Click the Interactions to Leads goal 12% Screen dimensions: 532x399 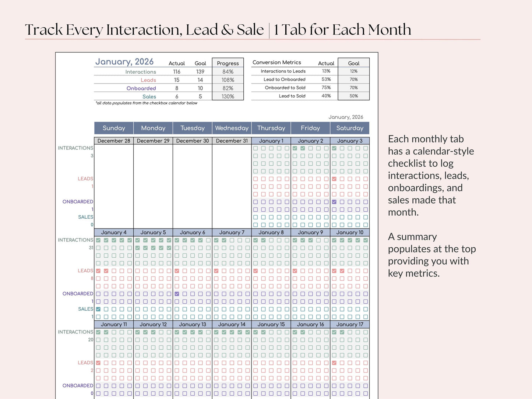(x=354, y=71)
